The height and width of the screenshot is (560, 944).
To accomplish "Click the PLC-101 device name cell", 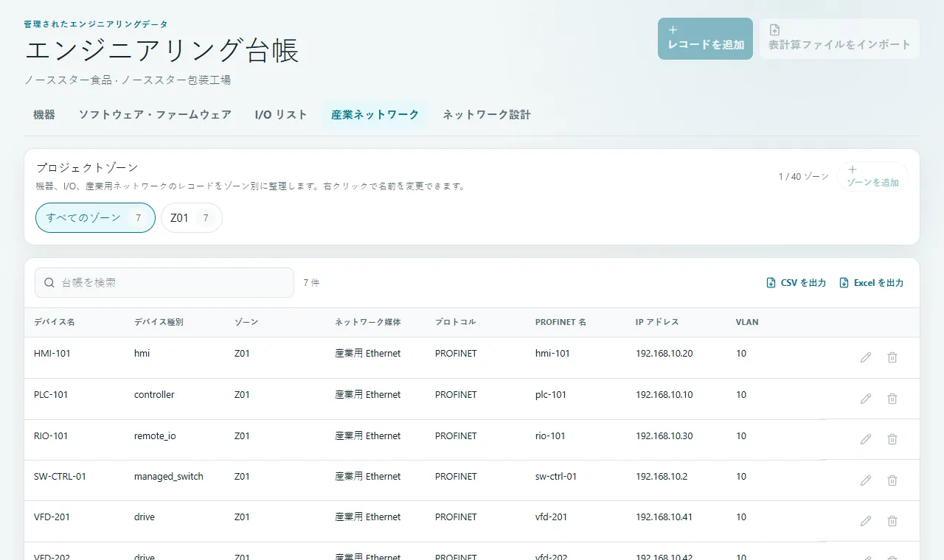I will [x=51, y=395].
